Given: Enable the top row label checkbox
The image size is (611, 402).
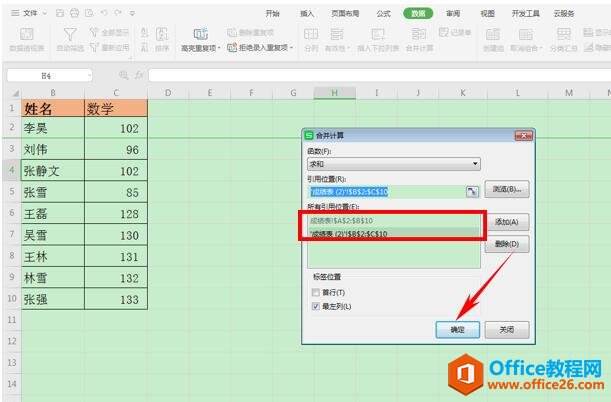Looking at the screenshot, I should [x=316, y=292].
